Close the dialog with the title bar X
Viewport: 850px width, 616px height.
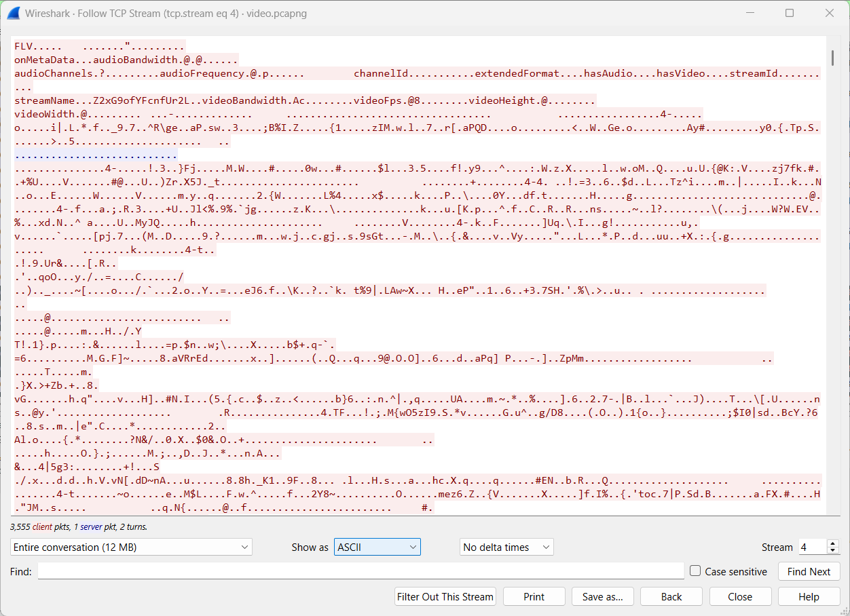click(x=829, y=14)
